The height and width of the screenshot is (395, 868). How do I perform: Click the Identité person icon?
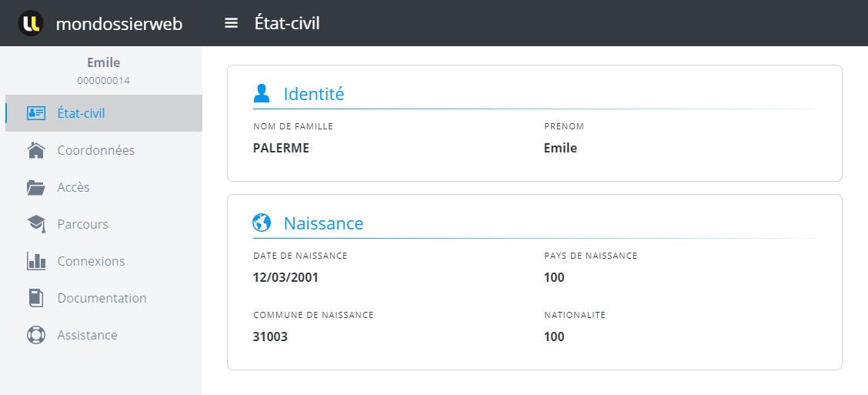pyautogui.click(x=262, y=94)
